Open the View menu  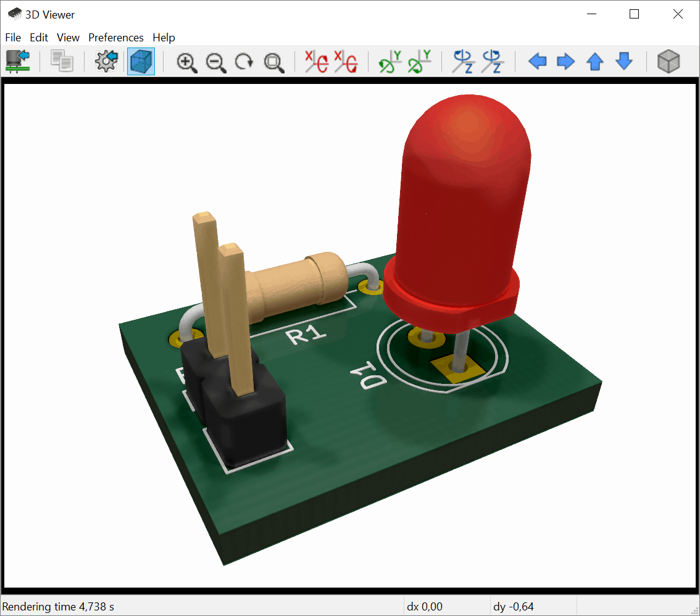(68, 38)
